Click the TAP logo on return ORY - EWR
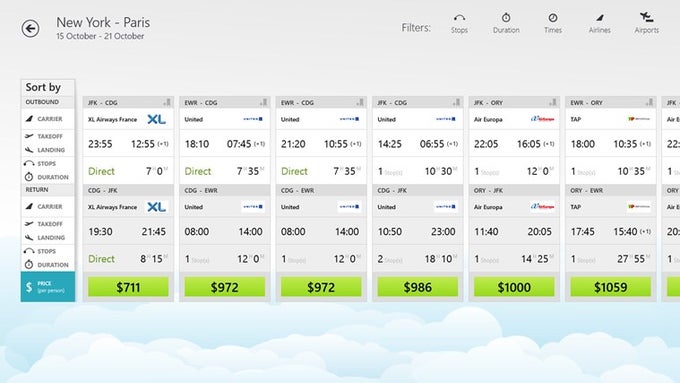The image size is (680, 383). (639, 206)
